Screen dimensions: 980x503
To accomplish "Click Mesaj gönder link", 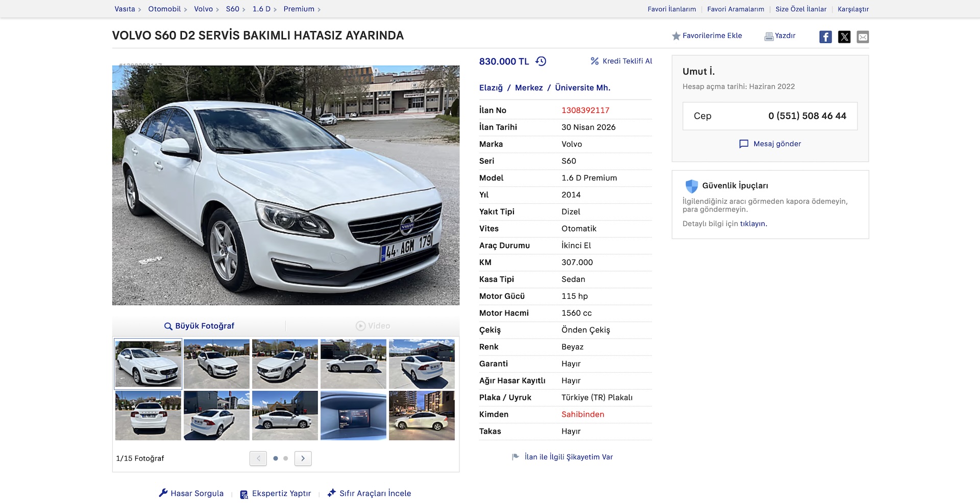I will (777, 144).
